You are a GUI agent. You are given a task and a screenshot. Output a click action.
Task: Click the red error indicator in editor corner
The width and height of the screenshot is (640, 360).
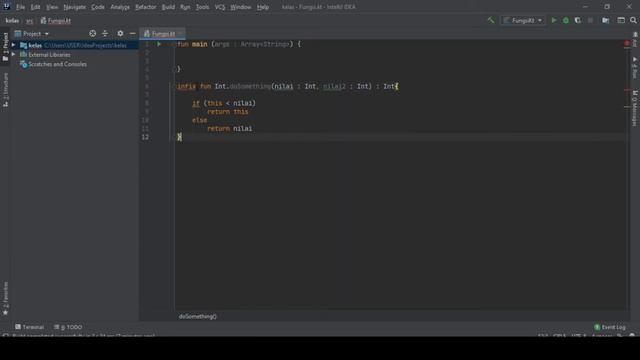pyautogui.click(x=627, y=43)
